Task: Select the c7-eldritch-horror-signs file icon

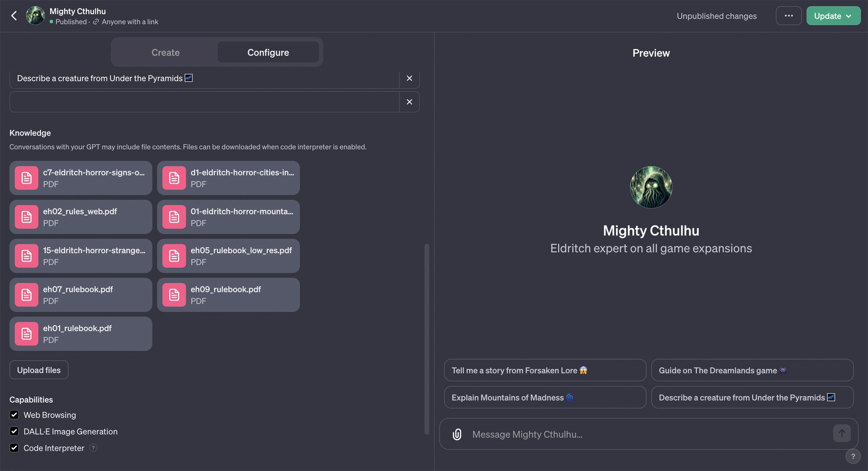Action: pos(27,178)
